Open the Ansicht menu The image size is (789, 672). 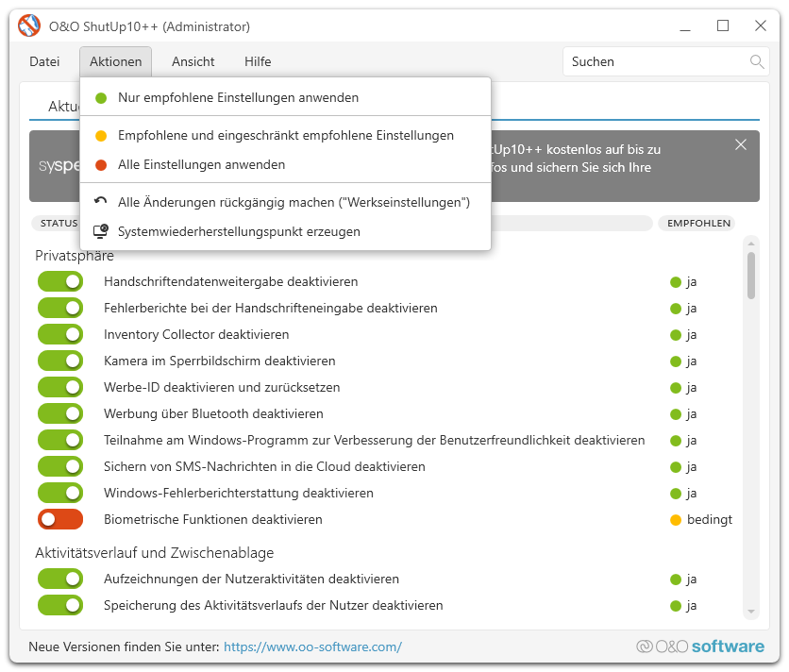coord(193,61)
